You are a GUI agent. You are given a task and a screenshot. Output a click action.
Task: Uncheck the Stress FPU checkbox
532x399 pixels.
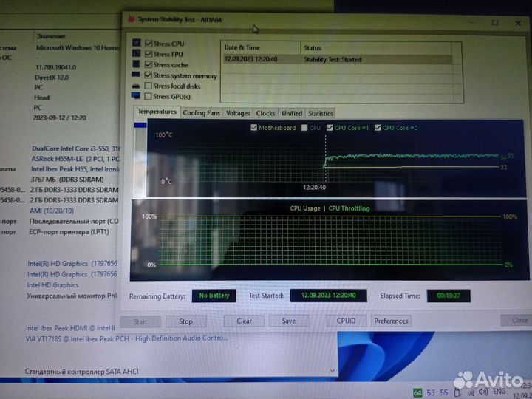(149, 54)
